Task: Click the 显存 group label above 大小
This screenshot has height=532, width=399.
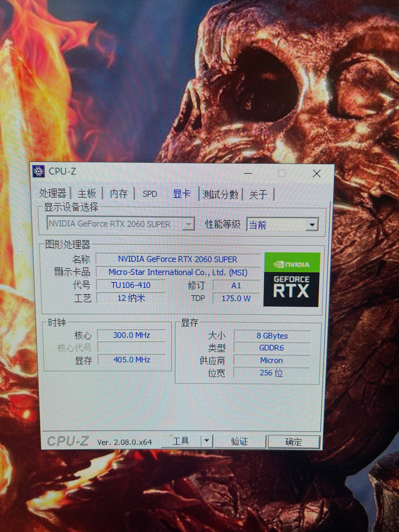Action: tap(190, 323)
